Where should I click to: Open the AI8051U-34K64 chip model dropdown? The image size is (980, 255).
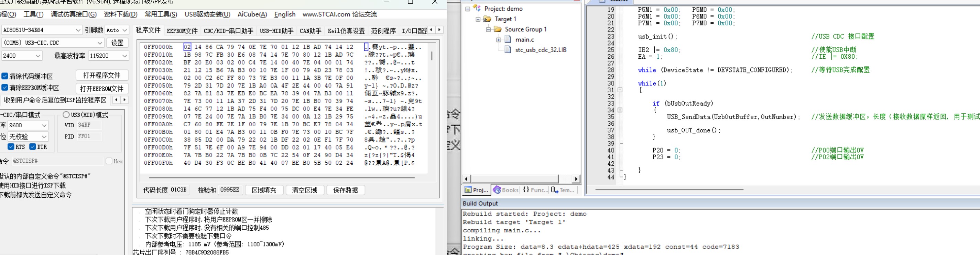(78, 30)
